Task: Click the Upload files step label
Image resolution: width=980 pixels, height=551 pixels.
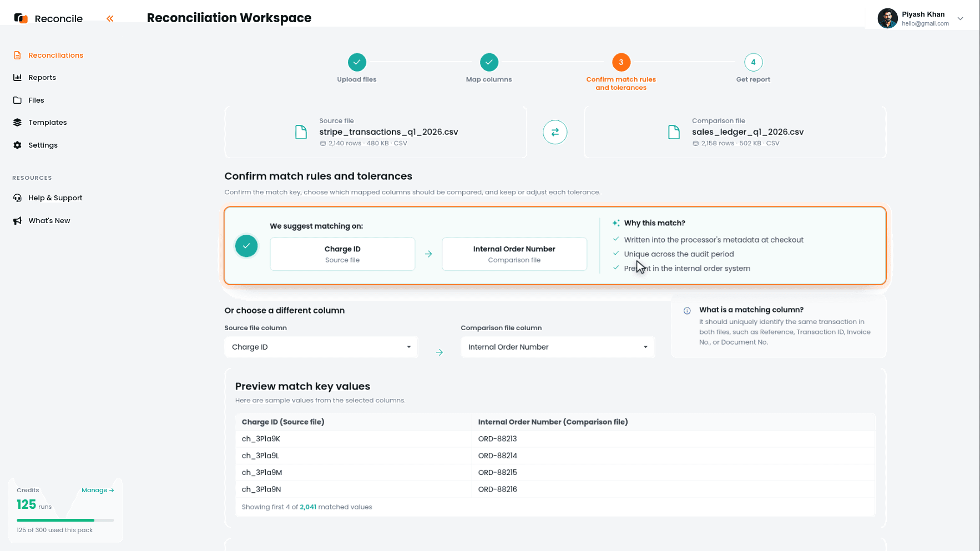Action: click(357, 79)
